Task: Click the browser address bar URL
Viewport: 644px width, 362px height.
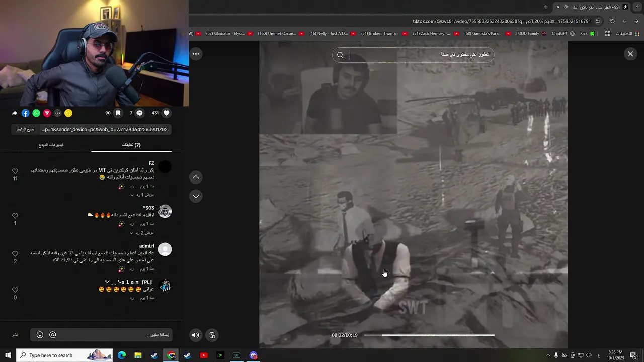Action: (x=502, y=21)
